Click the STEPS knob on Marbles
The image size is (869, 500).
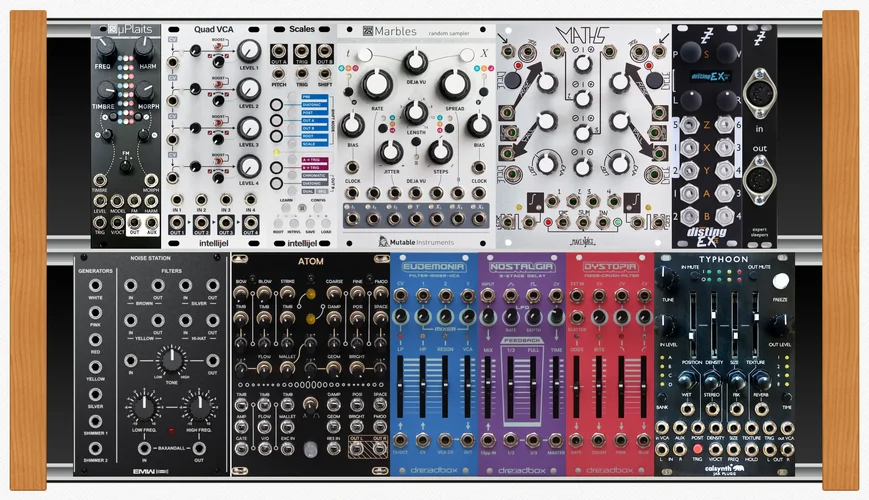pyautogui.click(x=441, y=152)
